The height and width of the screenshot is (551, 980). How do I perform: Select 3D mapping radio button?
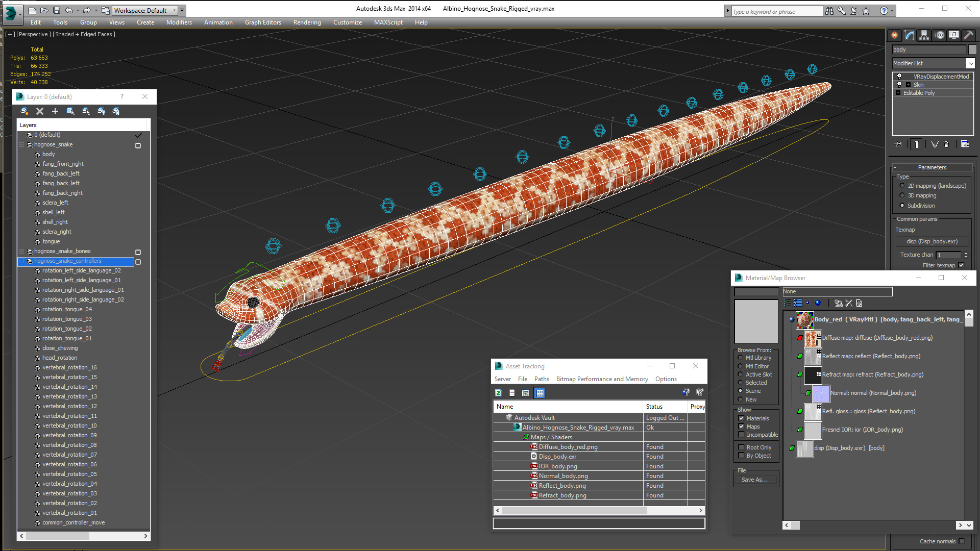(902, 195)
